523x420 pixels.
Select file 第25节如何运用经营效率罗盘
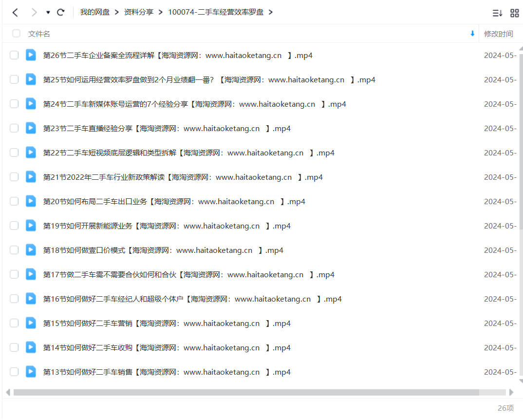tap(209, 80)
